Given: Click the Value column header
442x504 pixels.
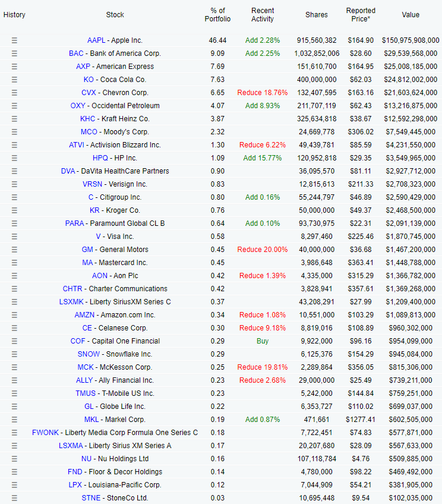Looking at the screenshot, I should point(411,15).
